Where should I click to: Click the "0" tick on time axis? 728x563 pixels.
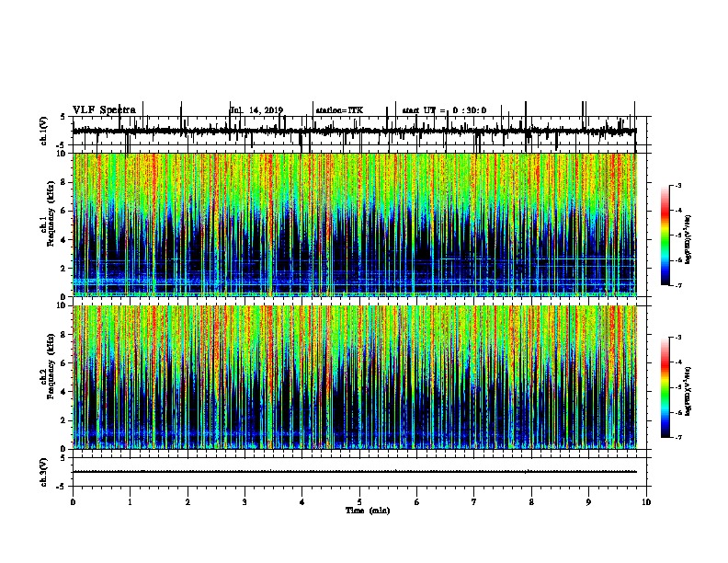(x=73, y=502)
